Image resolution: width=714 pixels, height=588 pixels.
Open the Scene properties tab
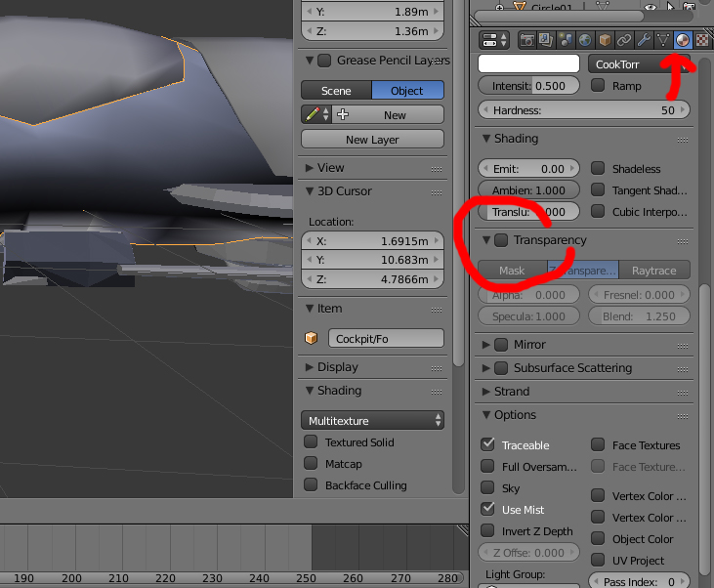pyautogui.click(x=566, y=40)
